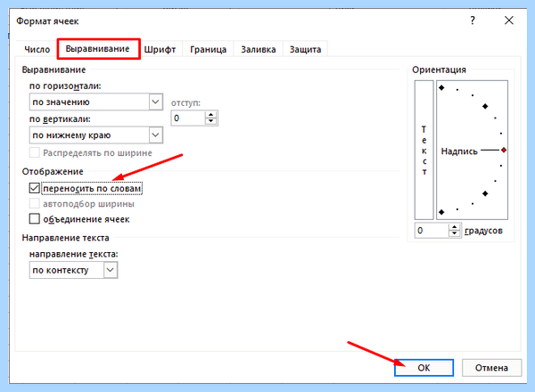535x392 pixels.
Task: Switch to the Выравнивание tab
Action: click(x=97, y=49)
